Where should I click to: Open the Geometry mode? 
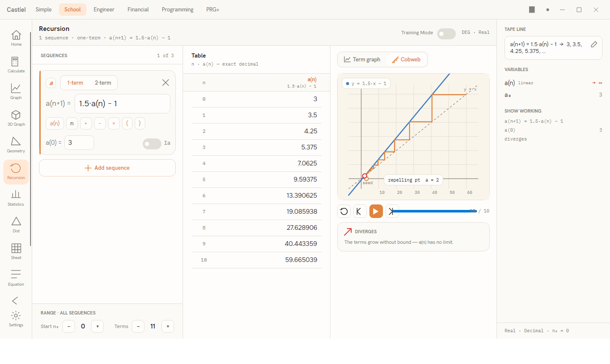pos(16,145)
